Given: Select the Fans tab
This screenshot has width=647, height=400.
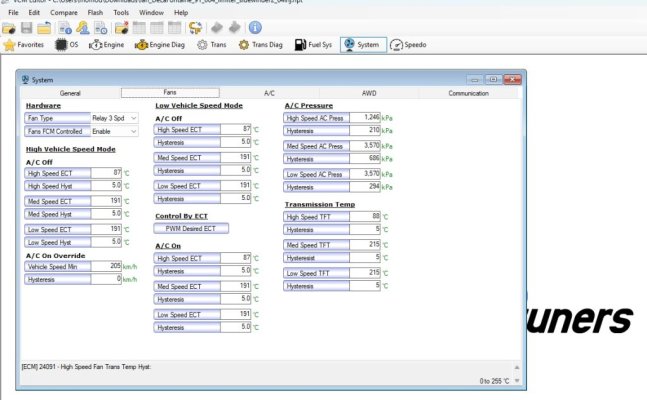Looking at the screenshot, I should tap(170, 92).
